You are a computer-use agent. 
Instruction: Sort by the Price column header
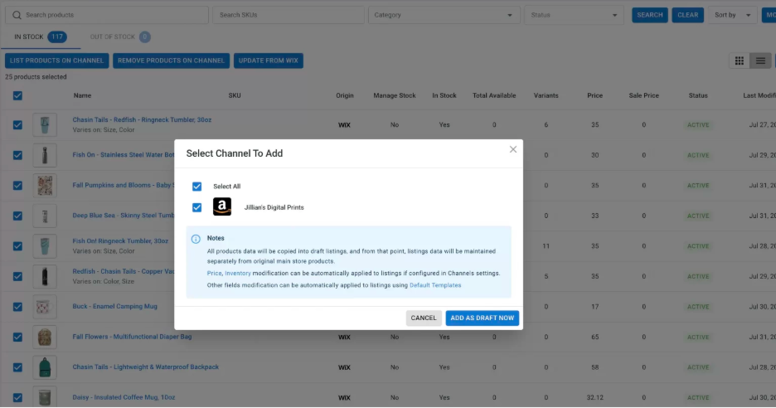(x=595, y=96)
